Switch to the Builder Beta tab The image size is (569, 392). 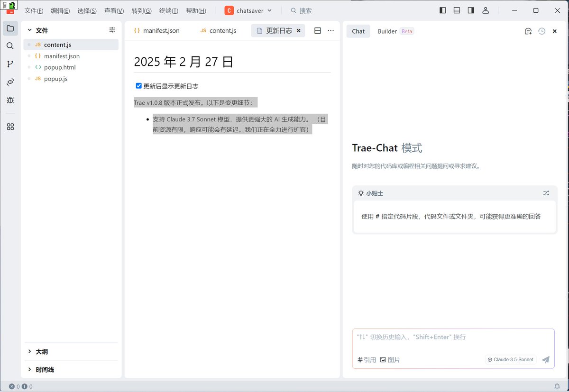[395, 31]
